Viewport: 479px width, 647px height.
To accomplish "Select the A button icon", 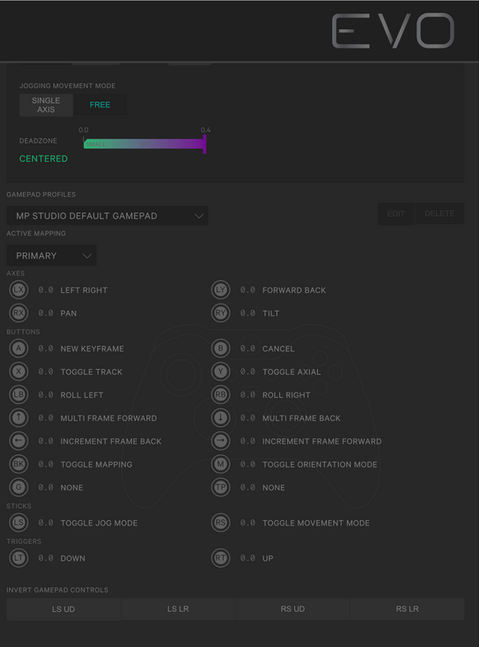I will 19,348.
